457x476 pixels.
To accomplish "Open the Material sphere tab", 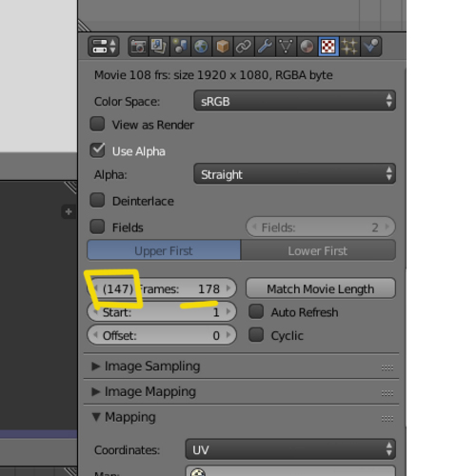I will (x=307, y=47).
